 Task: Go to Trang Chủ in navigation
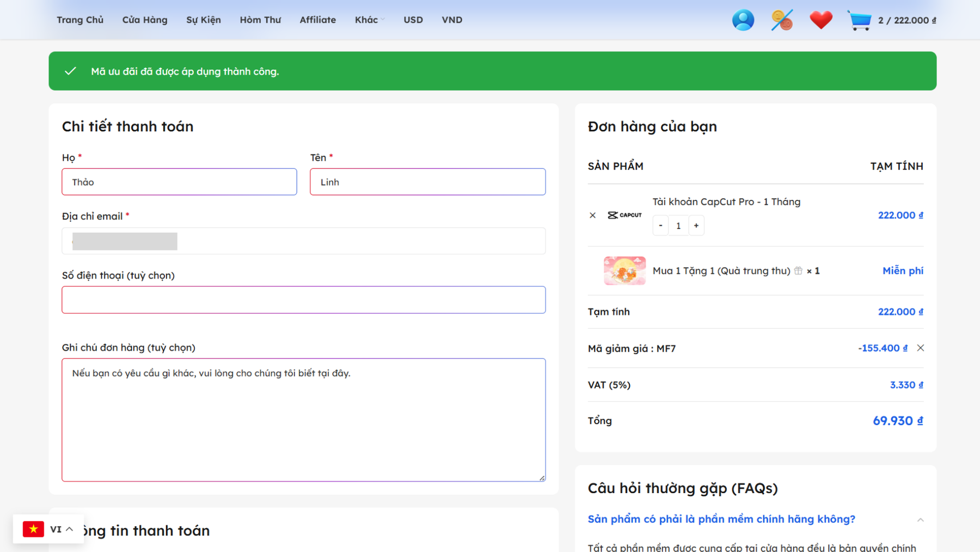[80, 20]
